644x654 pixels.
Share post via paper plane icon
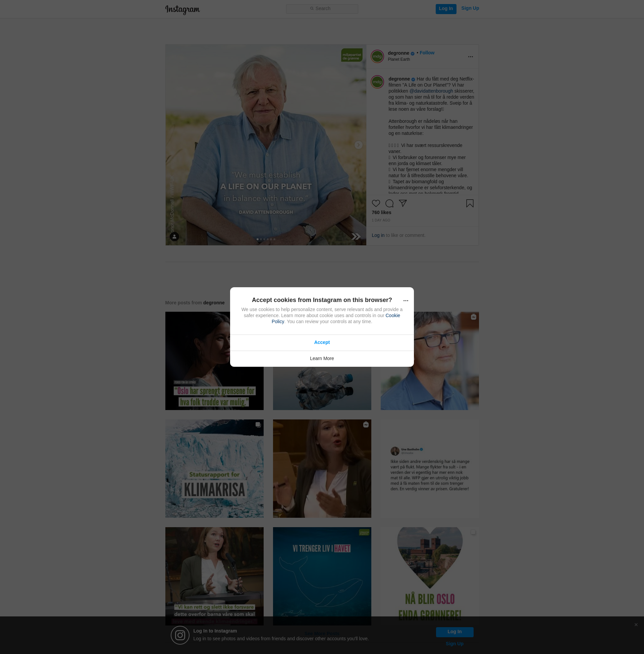click(x=402, y=203)
